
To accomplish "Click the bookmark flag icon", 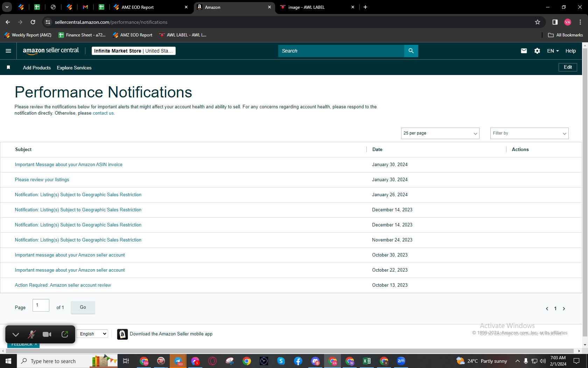I will (8, 67).
